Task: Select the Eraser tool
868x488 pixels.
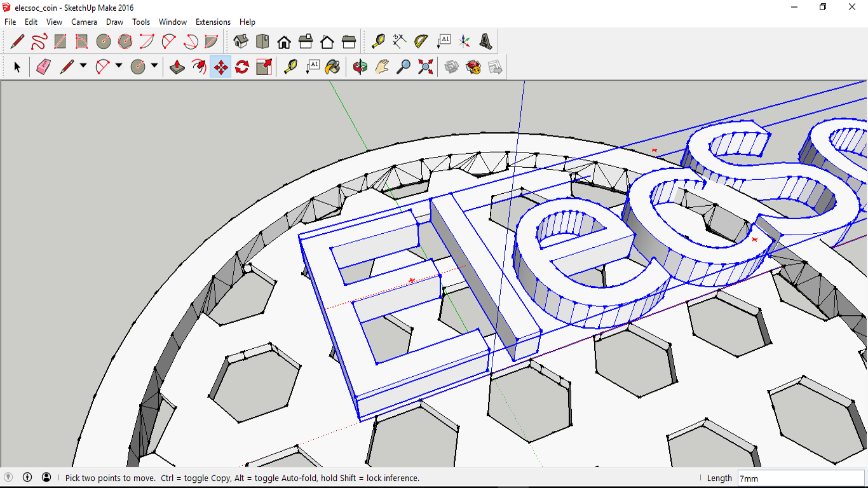Action: pos(43,67)
